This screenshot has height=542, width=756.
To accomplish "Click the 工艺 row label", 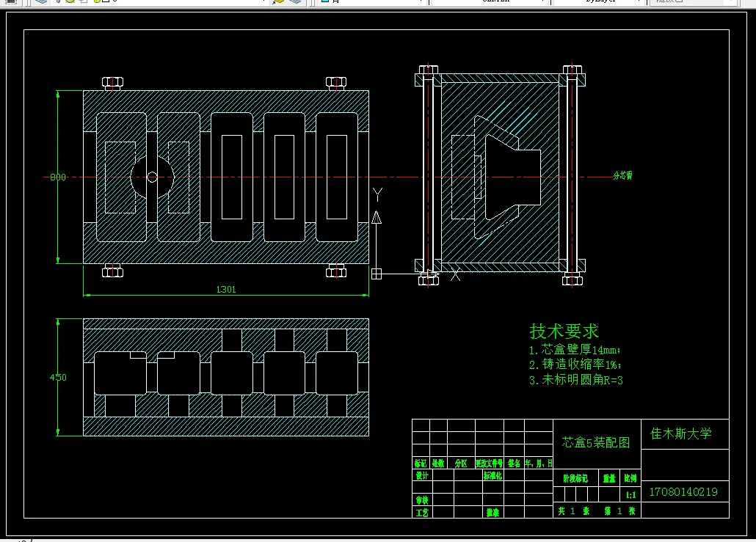I will [x=422, y=513].
